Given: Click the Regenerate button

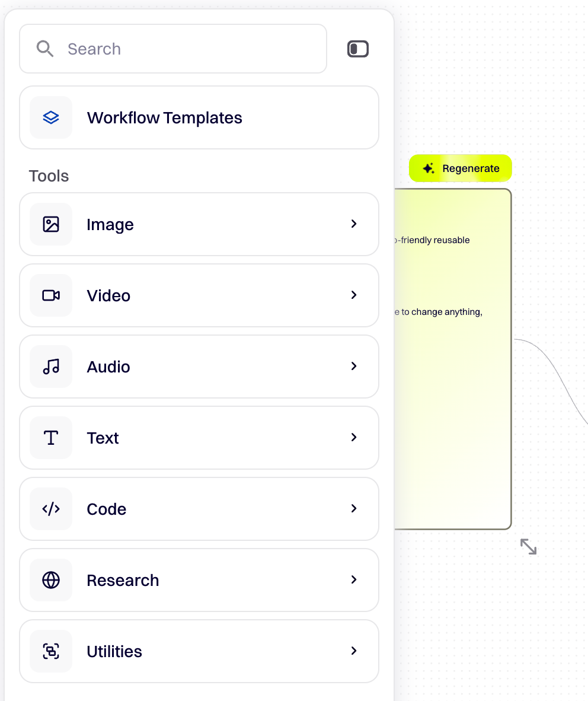Looking at the screenshot, I should tap(460, 168).
